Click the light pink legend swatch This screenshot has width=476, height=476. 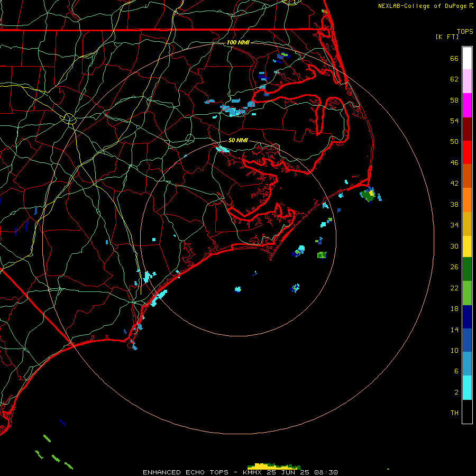pos(467,81)
